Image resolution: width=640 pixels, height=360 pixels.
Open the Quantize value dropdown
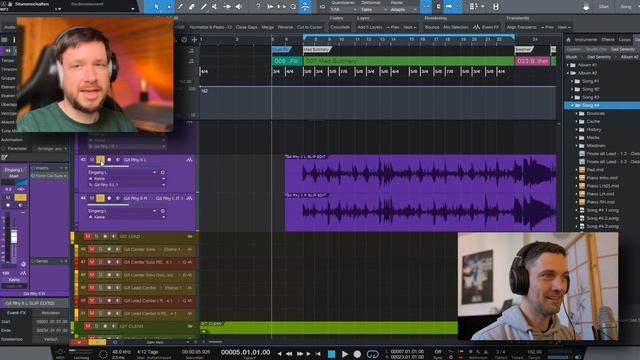(342, 9)
